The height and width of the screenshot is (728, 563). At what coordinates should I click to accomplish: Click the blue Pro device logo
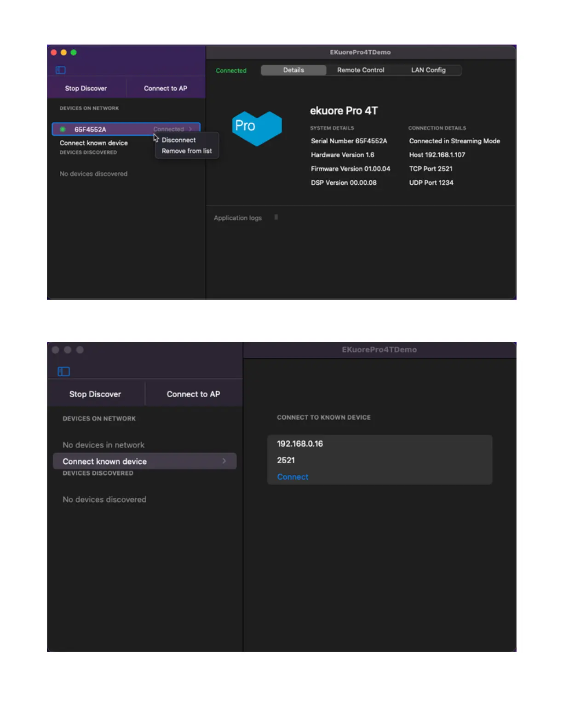257,128
